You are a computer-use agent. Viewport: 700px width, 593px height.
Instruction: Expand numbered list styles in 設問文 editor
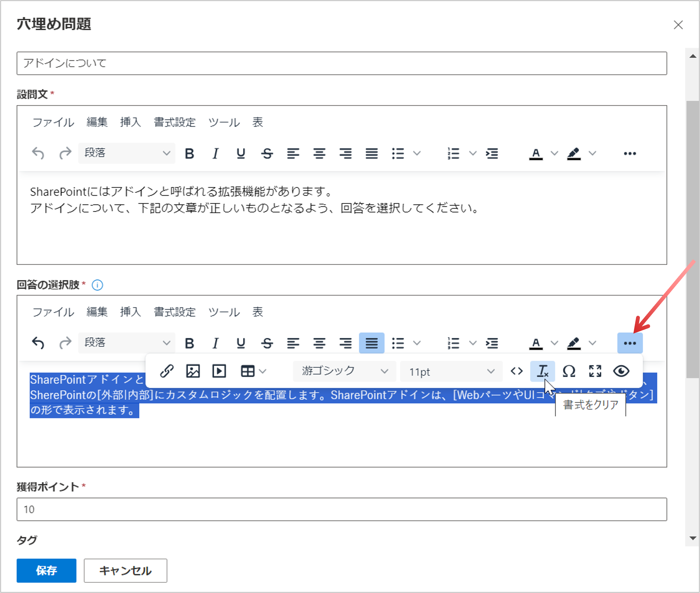coord(473,153)
